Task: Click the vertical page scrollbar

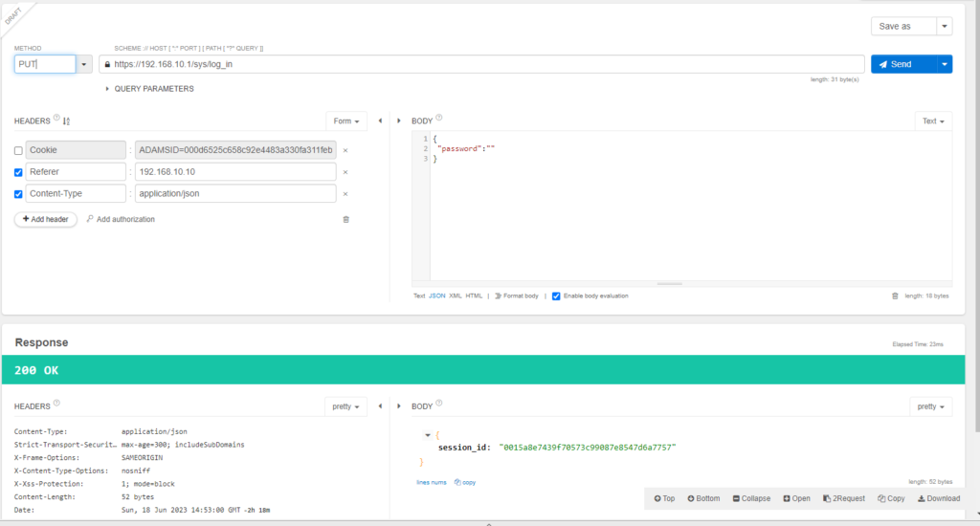Action: tap(977, 215)
